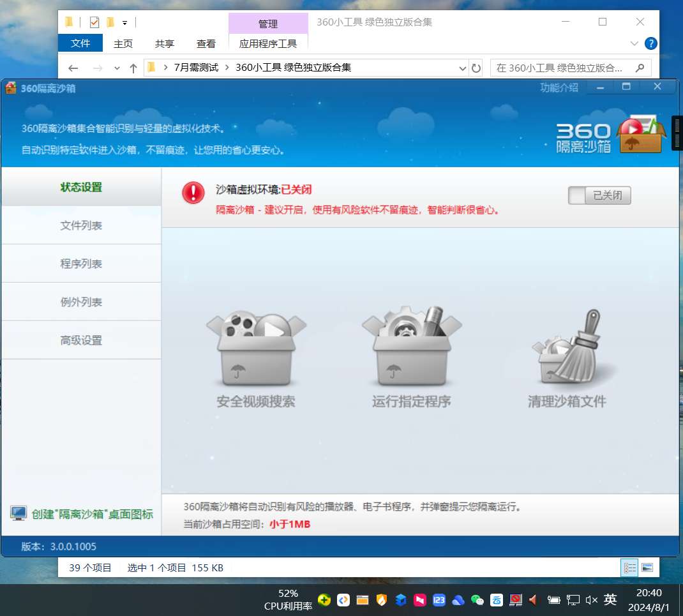Image resolution: width=683 pixels, height=616 pixels.
Task: Click WeChat icon in system tray
Action: pyautogui.click(x=477, y=600)
